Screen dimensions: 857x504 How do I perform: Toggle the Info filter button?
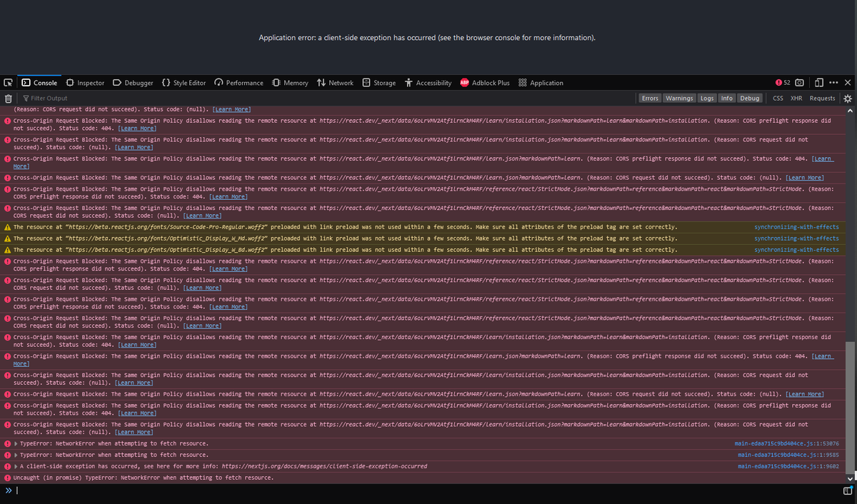click(727, 99)
